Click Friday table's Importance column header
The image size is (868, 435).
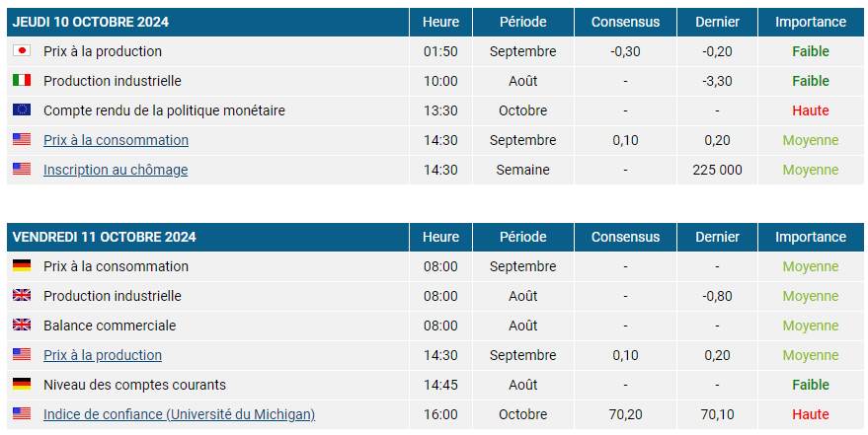point(811,237)
